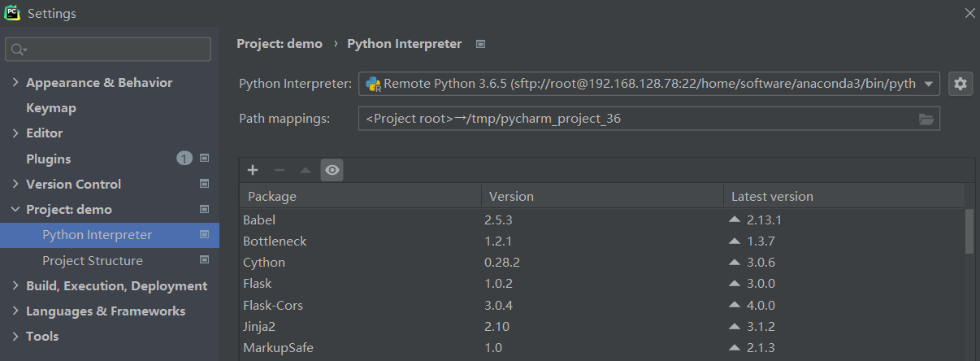Open interpreter settings gear icon
The height and width of the screenshot is (361, 980).
pyautogui.click(x=960, y=84)
